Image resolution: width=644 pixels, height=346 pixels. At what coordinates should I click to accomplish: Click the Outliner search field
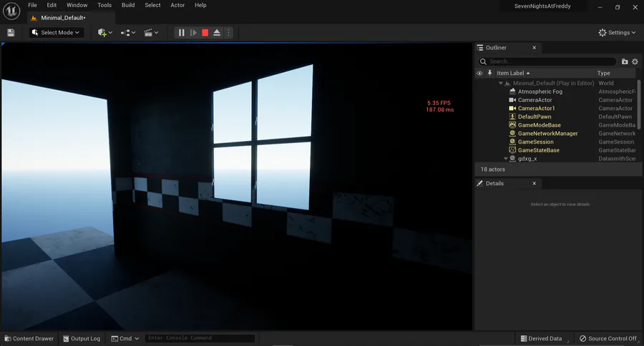pos(547,61)
